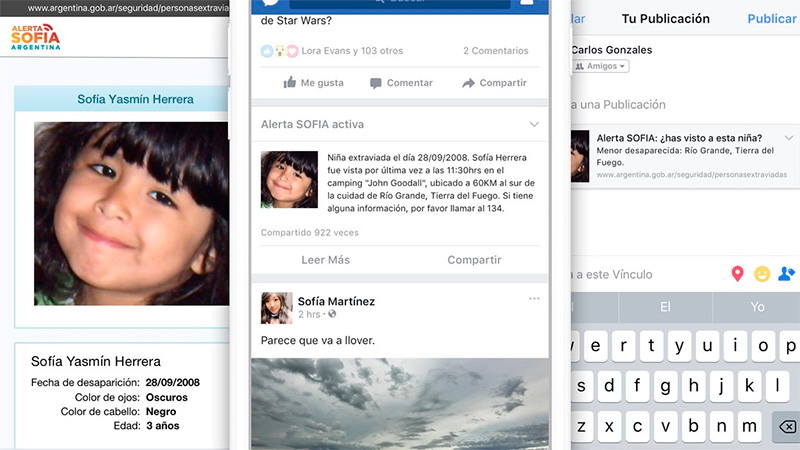
Task: Open the reaction emojis next to Lora Evans
Action: point(280,51)
